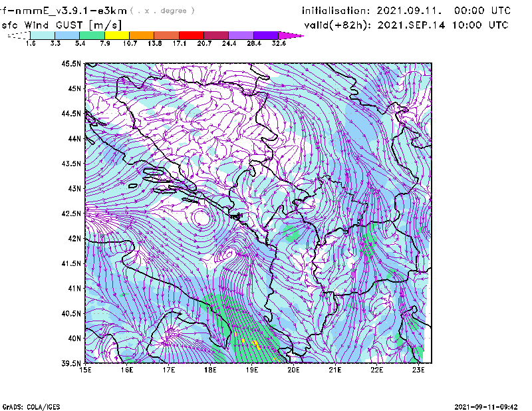Click the legend value '7.9'
532x411 pixels.
[x=105, y=43]
